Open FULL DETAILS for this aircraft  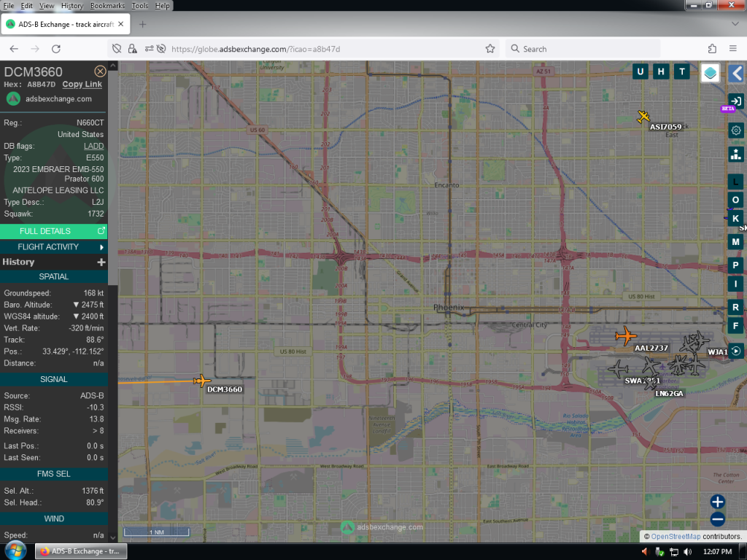coord(53,231)
